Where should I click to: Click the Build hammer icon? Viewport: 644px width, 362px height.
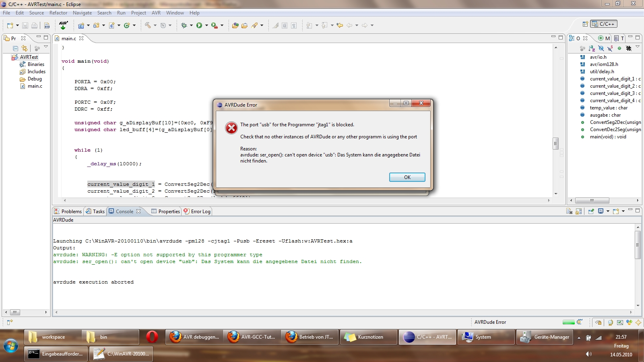148,25
